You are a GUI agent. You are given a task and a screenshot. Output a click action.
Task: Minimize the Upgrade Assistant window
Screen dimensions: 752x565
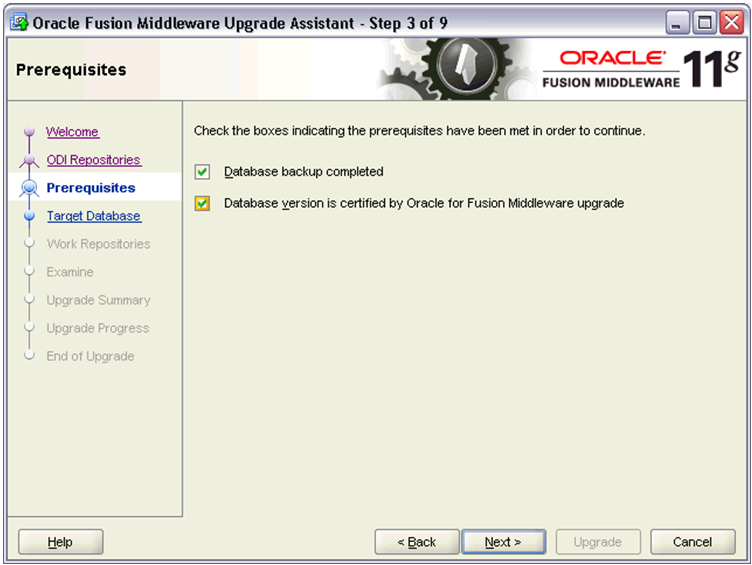tap(677, 23)
